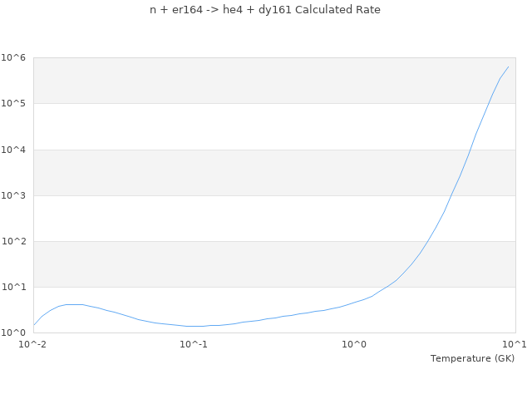This screenshot has width=532, height=399.
Task: Select the 10^3 y-axis tick label
Action: [x=14, y=195]
